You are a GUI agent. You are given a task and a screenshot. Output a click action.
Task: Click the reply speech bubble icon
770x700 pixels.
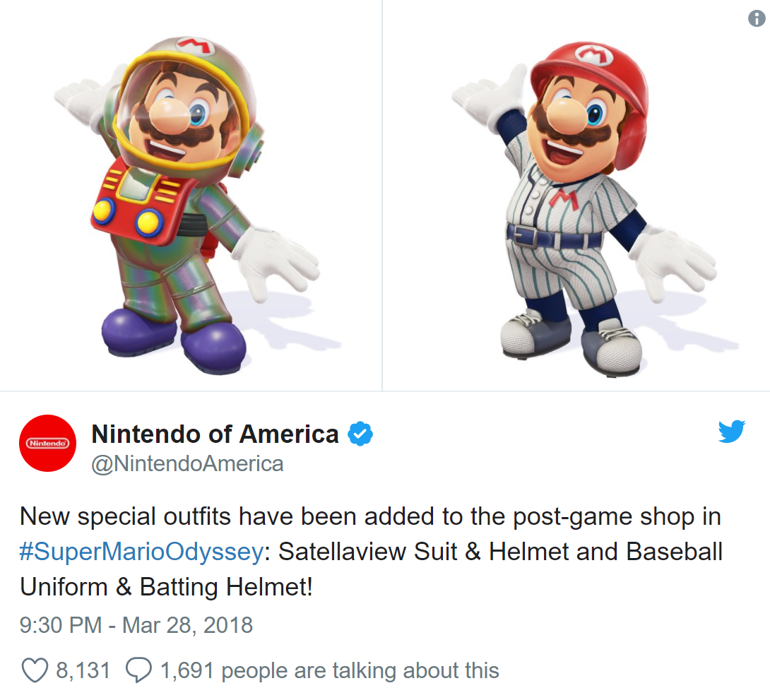tap(139, 670)
